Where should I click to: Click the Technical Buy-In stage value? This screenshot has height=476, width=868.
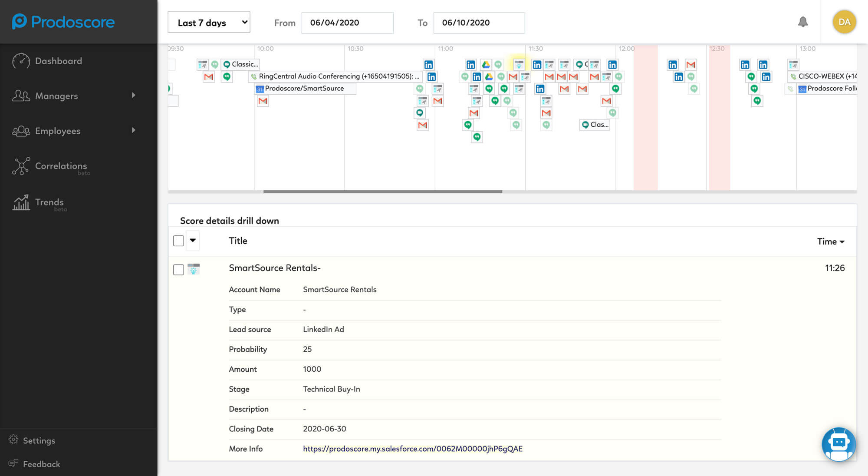point(331,389)
